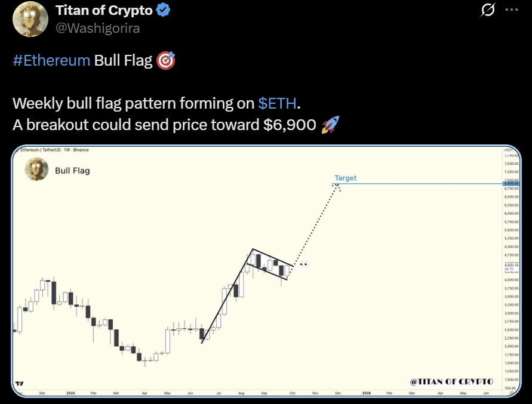Click the Titan of Crypto profile avatar

(x=27, y=18)
